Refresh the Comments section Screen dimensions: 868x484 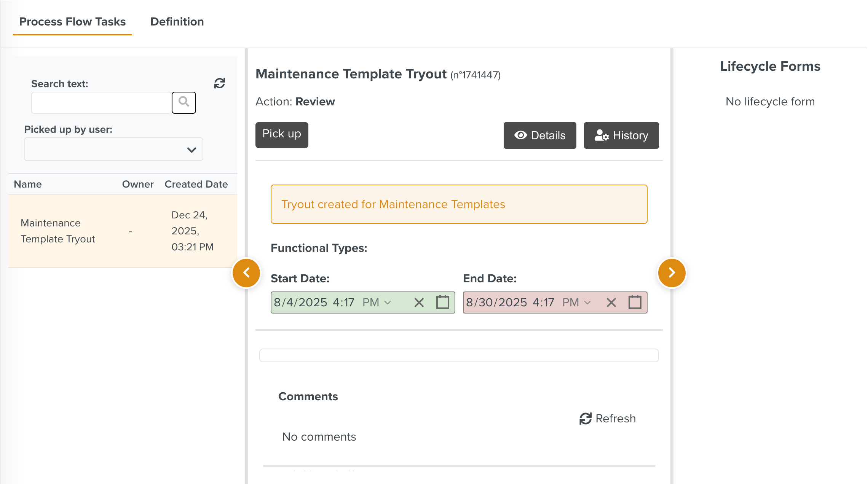[608, 419]
